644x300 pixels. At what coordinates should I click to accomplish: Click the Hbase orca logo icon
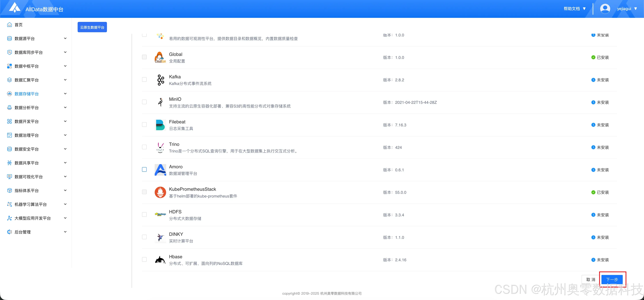(x=160, y=260)
